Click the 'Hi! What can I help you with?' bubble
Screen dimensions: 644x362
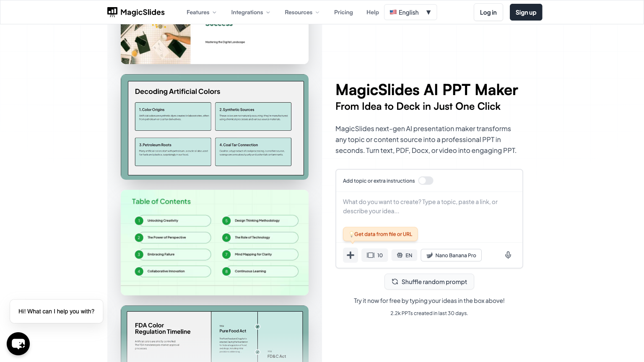(x=56, y=311)
